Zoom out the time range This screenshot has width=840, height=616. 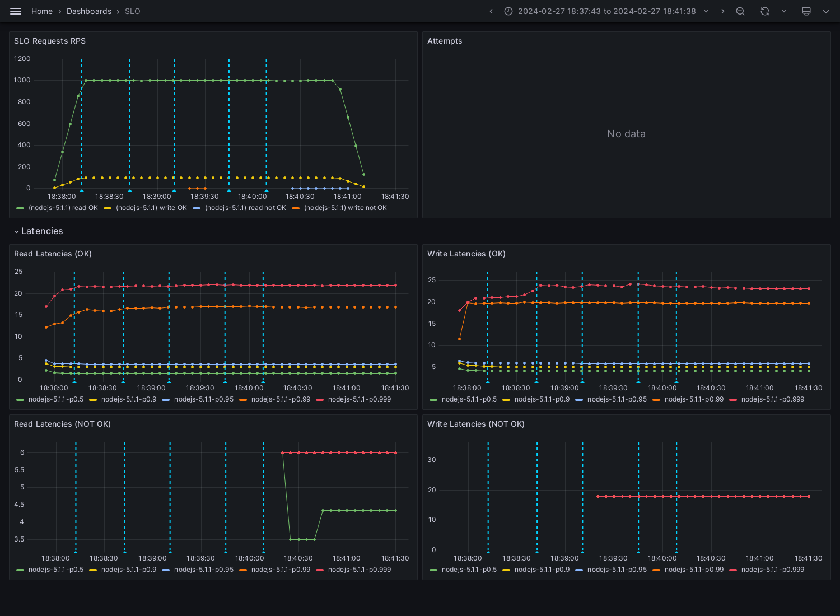[x=740, y=11]
